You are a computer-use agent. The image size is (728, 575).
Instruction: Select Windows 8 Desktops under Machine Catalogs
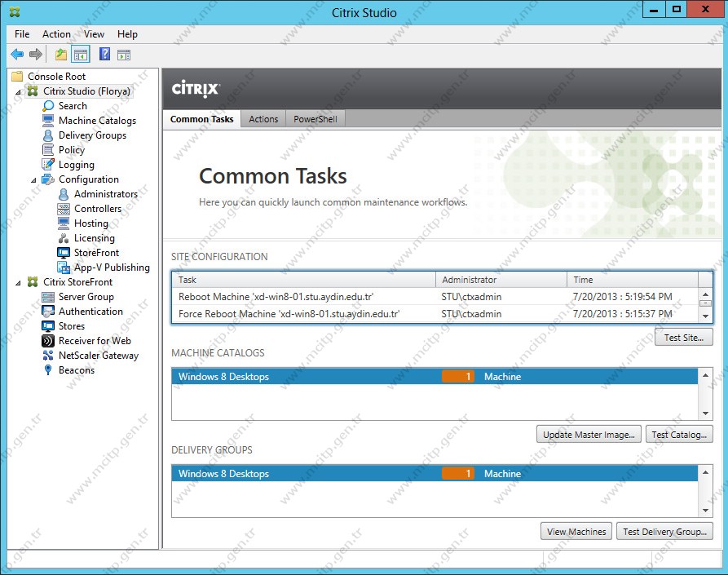435,377
